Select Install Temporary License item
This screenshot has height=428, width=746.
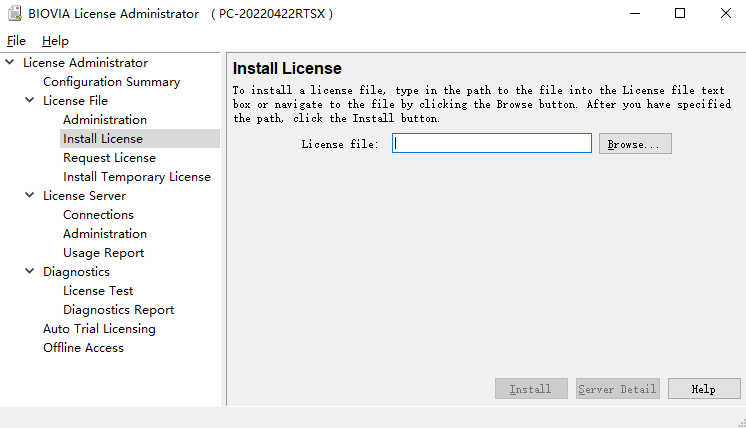pos(137,177)
